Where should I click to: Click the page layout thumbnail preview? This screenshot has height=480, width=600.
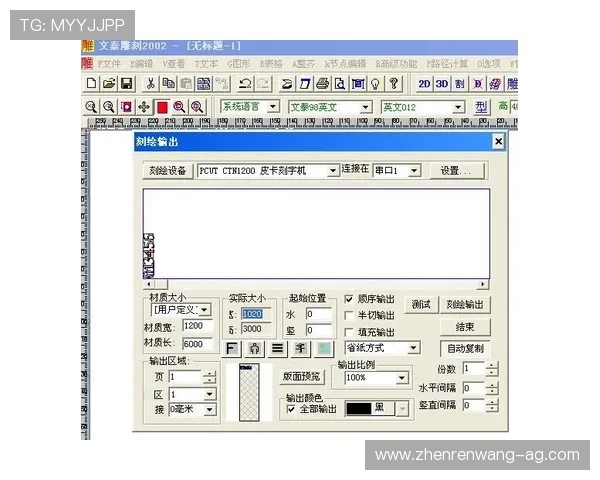pyautogui.click(x=249, y=392)
